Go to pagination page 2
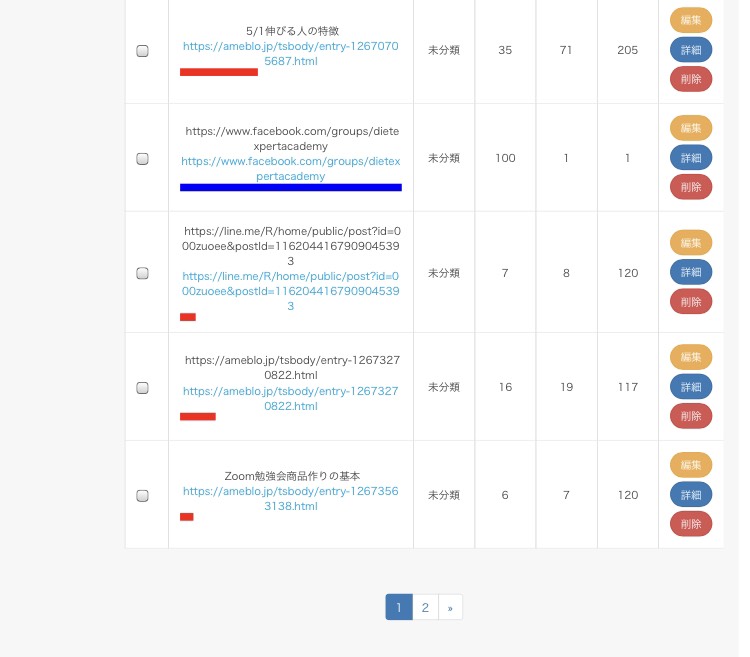Screen dimensions: 750x657 (425, 607)
